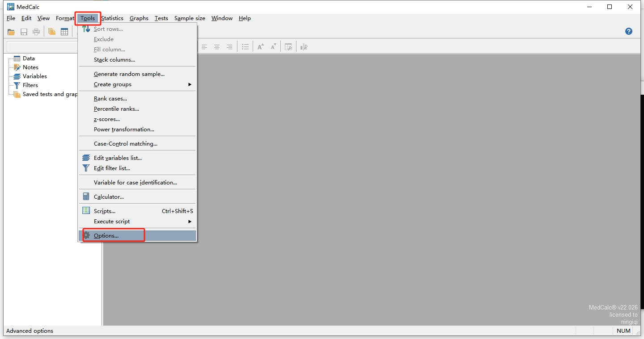Open the Sample size menu
Image resolution: width=644 pixels, height=339 pixels.
click(190, 18)
